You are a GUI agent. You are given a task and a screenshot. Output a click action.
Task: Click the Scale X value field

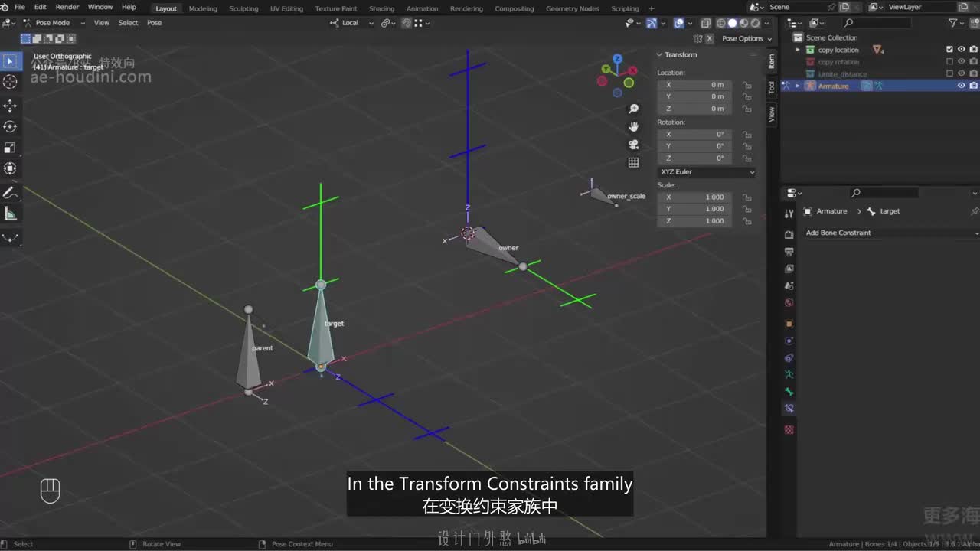[x=696, y=197]
